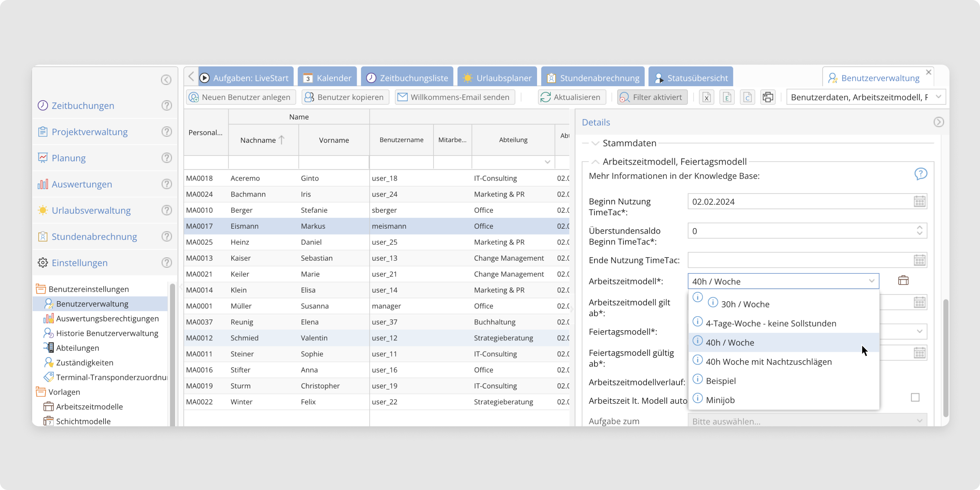Image resolution: width=980 pixels, height=490 pixels.
Task: Click the Knowledge Base help bubble icon
Action: coord(920,174)
